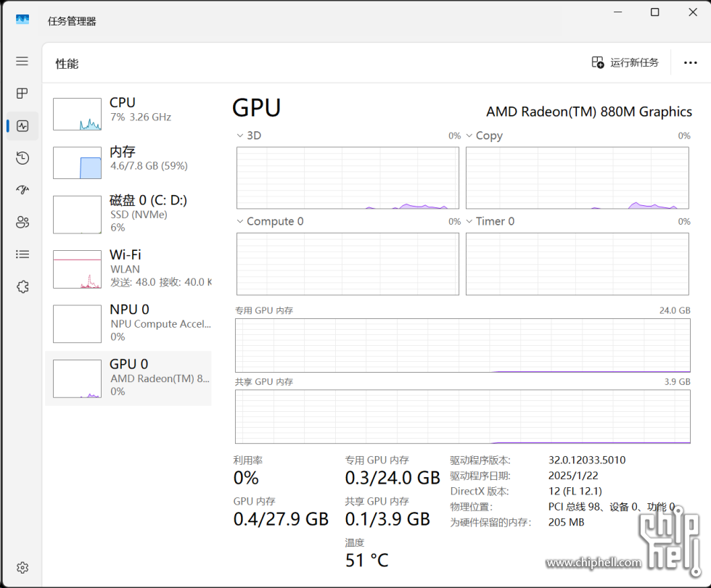
Task: Click the 磁盘 0 mini graph thumbnail
Action: pos(77,215)
